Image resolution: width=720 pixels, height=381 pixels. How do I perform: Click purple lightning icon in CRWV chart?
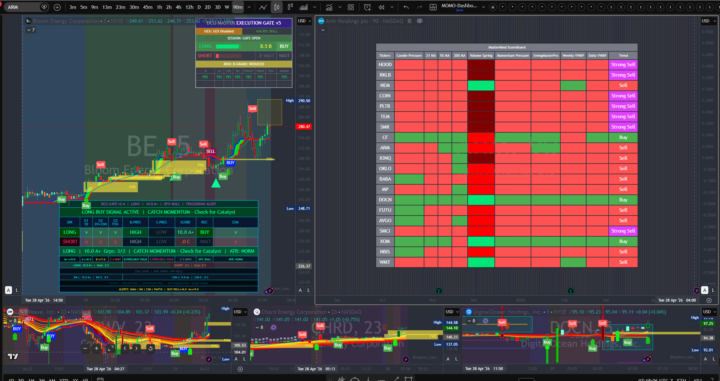coord(209,359)
